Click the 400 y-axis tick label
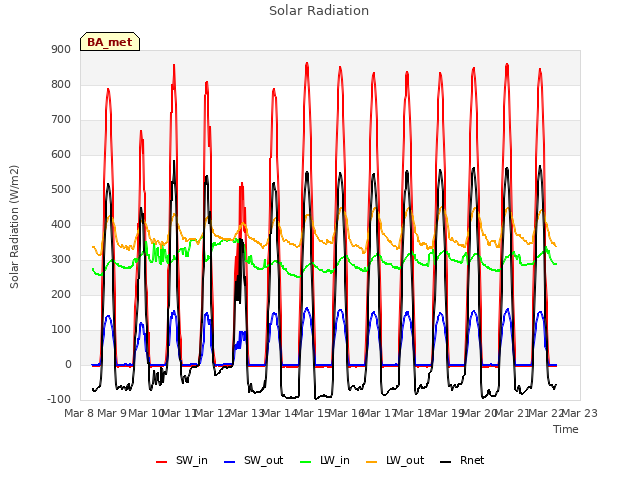The width and height of the screenshot is (640, 480). (61, 224)
